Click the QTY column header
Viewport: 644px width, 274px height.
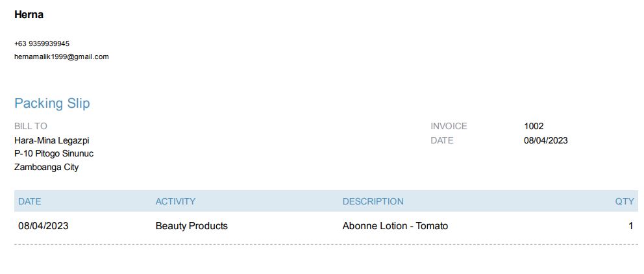624,201
